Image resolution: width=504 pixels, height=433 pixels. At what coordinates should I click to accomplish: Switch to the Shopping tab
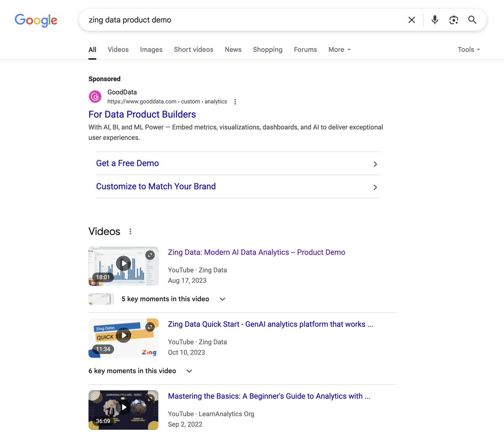tap(268, 50)
